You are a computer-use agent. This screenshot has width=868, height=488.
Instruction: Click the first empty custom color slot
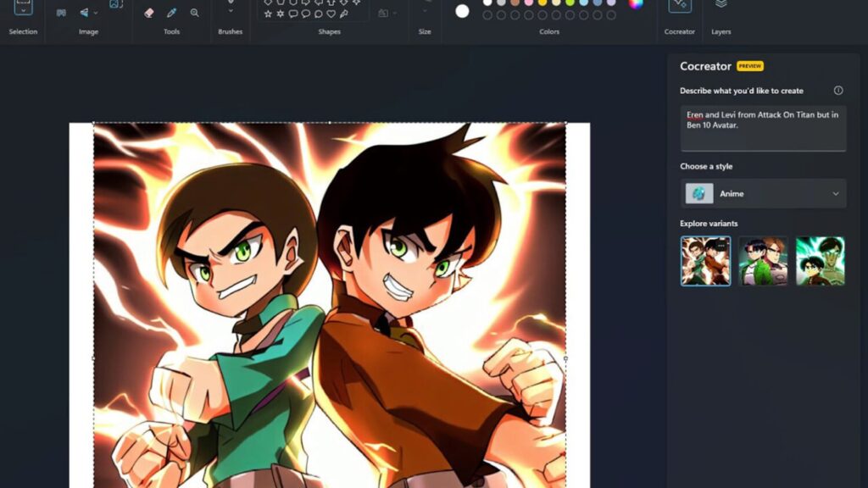pyautogui.click(x=487, y=15)
